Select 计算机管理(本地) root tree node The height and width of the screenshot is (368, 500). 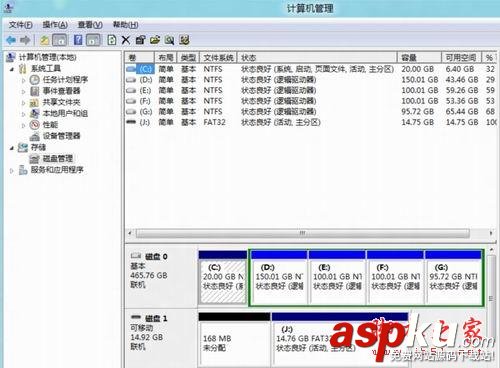click(47, 57)
